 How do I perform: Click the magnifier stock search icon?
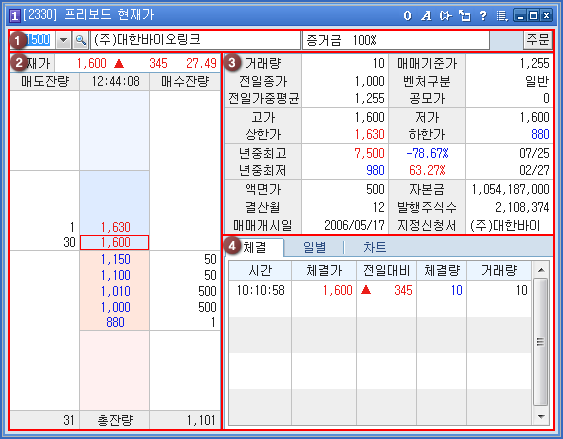click(80, 40)
